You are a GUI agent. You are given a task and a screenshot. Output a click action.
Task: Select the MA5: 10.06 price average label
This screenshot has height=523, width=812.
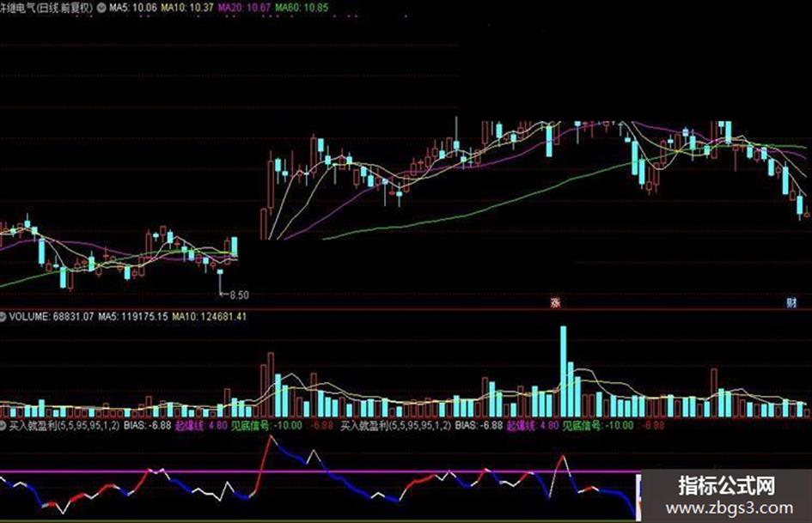pos(132,8)
